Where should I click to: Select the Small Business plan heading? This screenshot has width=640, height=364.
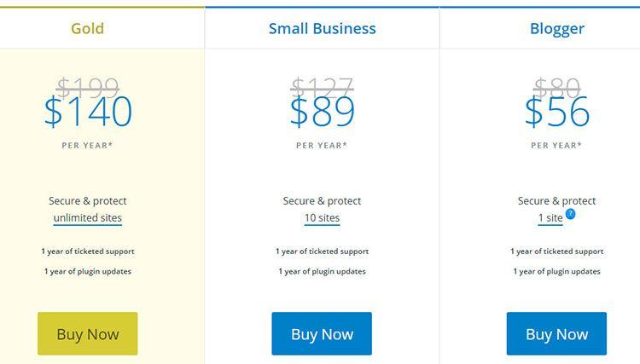(x=322, y=28)
